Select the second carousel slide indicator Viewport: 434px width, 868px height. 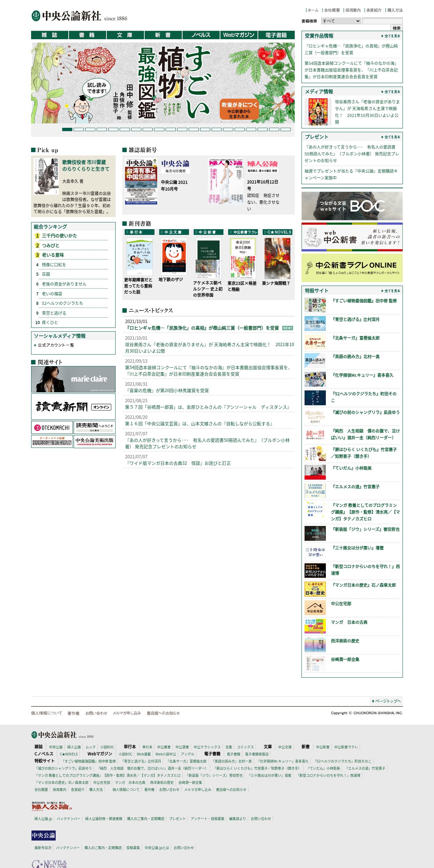point(79,129)
